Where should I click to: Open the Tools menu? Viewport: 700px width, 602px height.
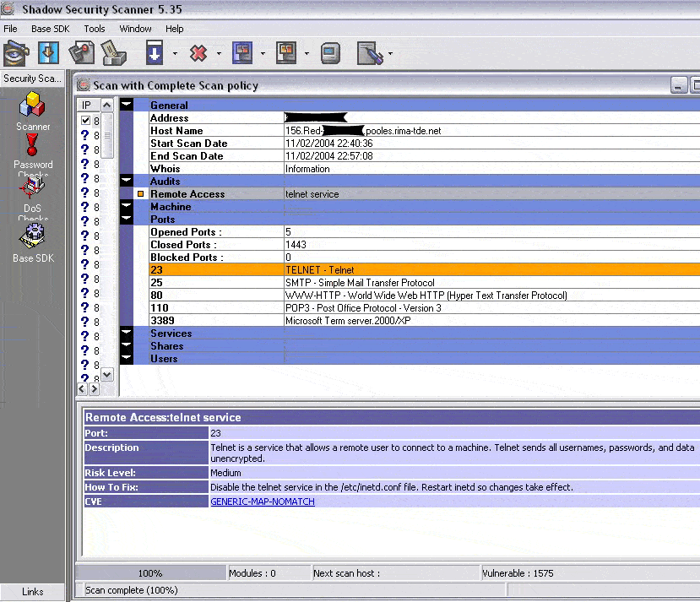[x=95, y=29]
